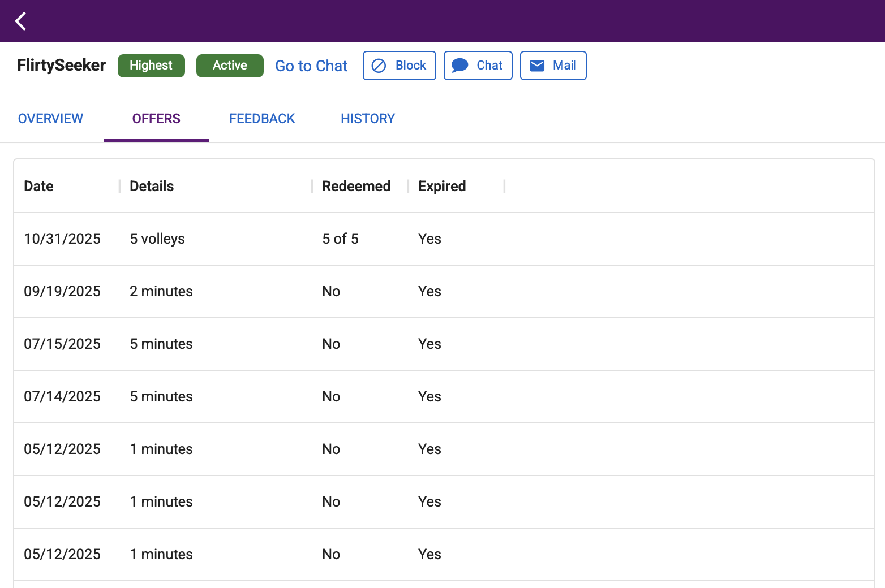Viewport: 885px width, 588px height.
Task: Click the mail envelope icon
Action: [537, 66]
